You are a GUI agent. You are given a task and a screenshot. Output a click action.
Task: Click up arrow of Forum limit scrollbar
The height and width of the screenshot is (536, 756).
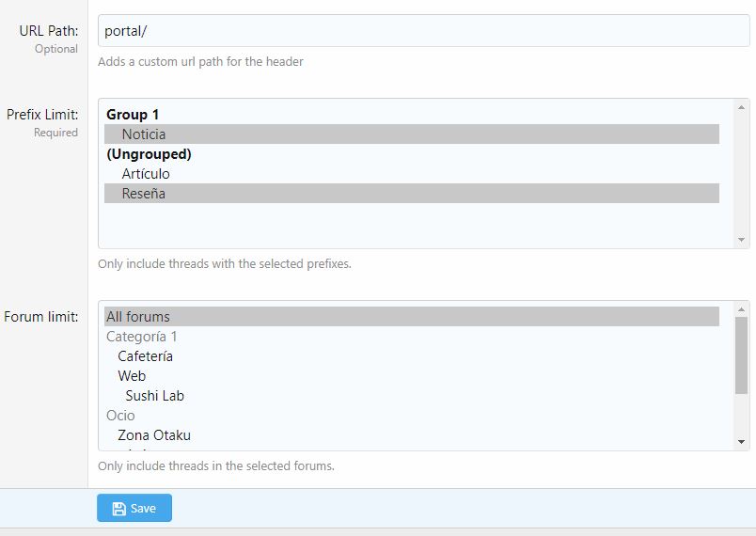tap(742, 309)
